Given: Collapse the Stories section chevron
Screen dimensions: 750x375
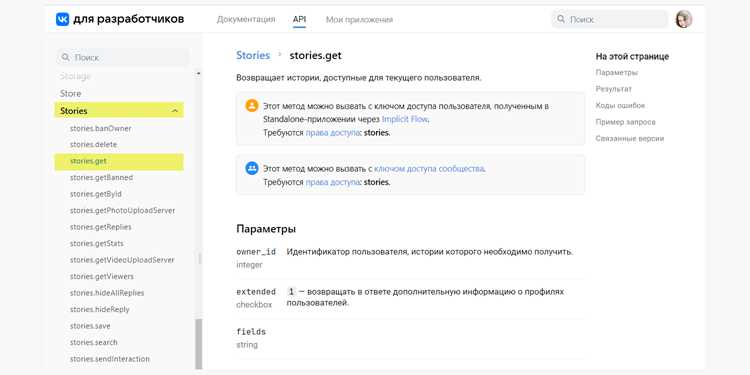Looking at the screenshot, I should coord(175,111).
